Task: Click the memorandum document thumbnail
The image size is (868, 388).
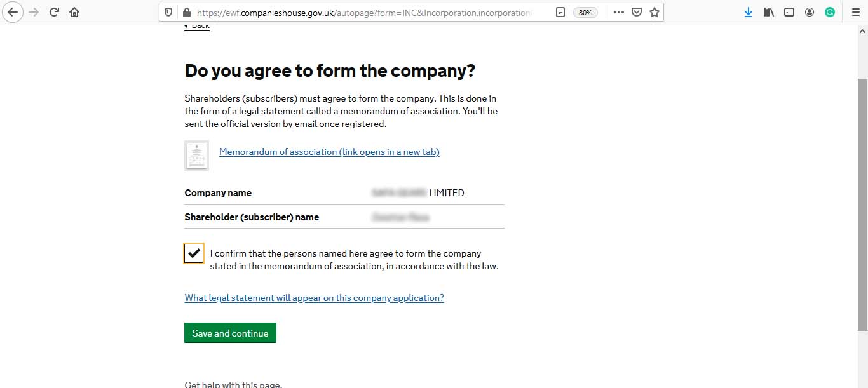Action: [x=196, y=155]
